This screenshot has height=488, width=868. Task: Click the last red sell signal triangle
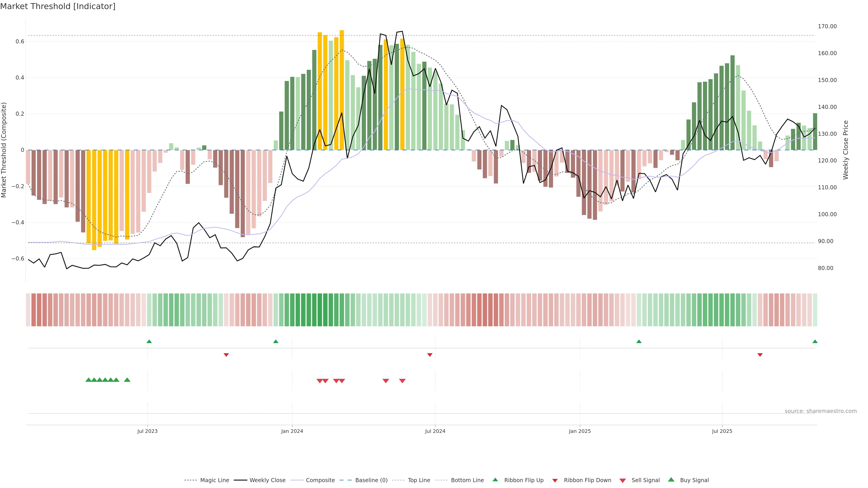click(402, 381)
